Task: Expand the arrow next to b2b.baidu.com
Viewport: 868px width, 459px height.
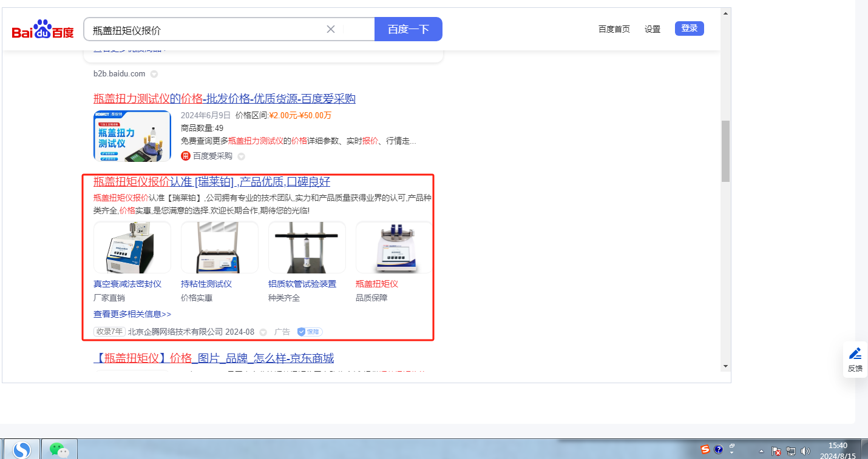Action: pyautogui.click(x=154, y=74)
